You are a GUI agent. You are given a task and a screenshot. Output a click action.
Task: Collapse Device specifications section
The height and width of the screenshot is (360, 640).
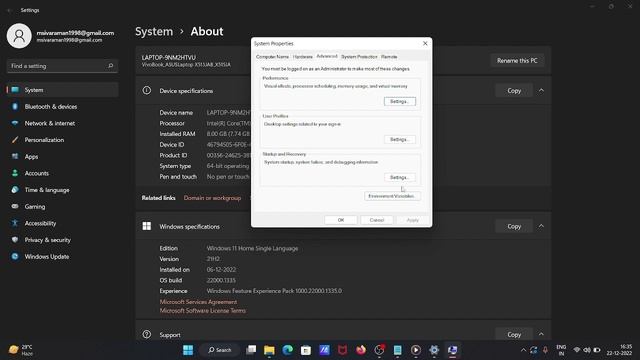click(541, 90)
